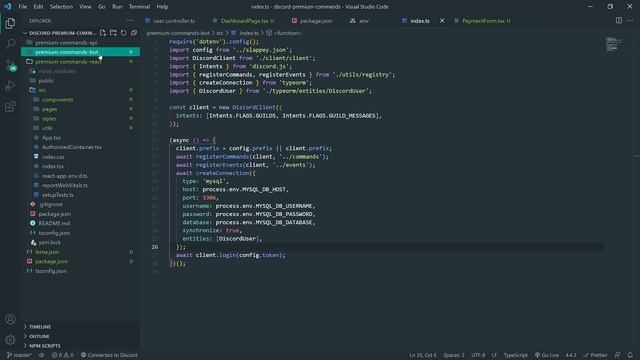This screenshot has height=360, width=640.
Task: Open the Help menu
Action: tap(162, 7)
